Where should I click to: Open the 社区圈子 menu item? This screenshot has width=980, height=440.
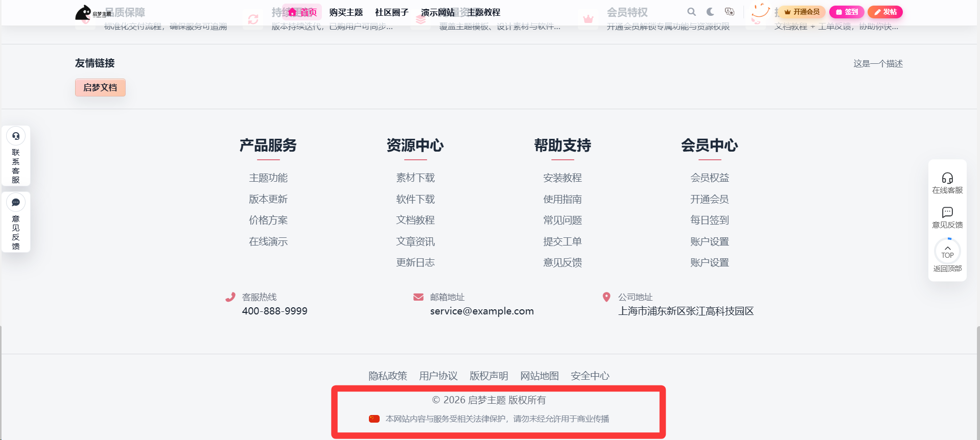(392, 12)
